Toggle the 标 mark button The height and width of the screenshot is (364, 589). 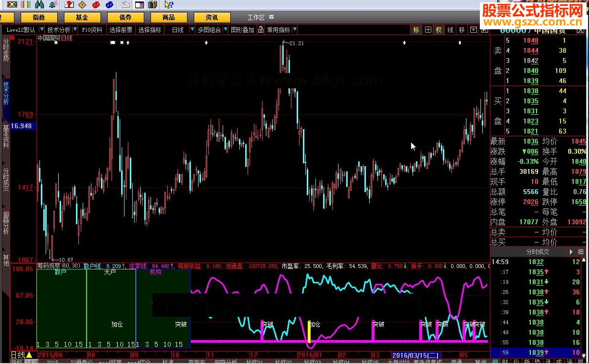tap(416, 30)
